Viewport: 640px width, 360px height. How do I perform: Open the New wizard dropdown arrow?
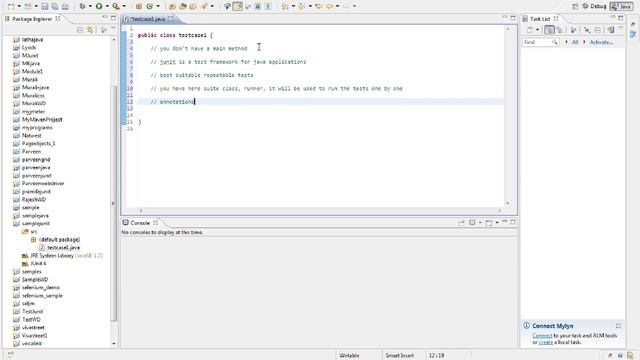(19, 6)
